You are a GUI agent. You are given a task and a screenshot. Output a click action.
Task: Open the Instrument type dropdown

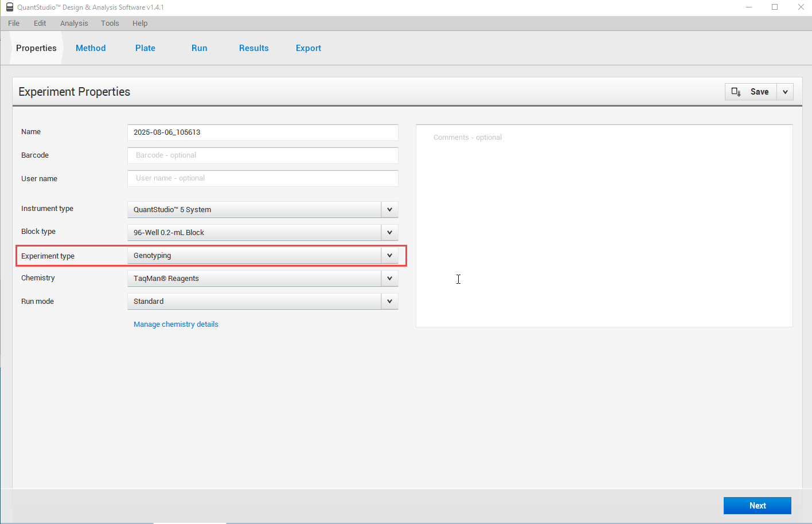coord(389,210)
